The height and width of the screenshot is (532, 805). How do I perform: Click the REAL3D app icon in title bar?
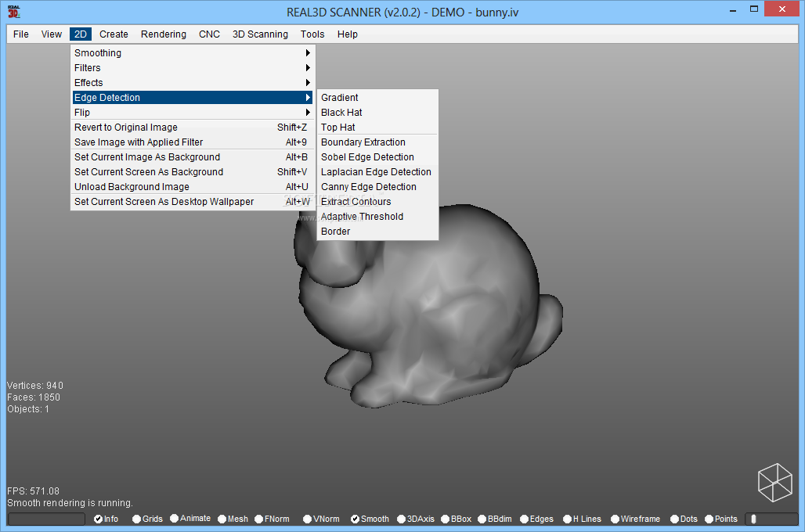(14, 11)
